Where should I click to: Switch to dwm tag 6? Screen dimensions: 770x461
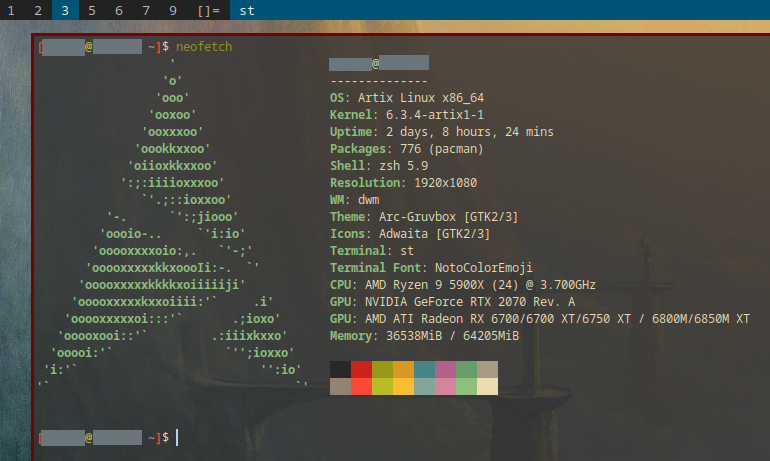pyautogui.click(x=119, y=10)
